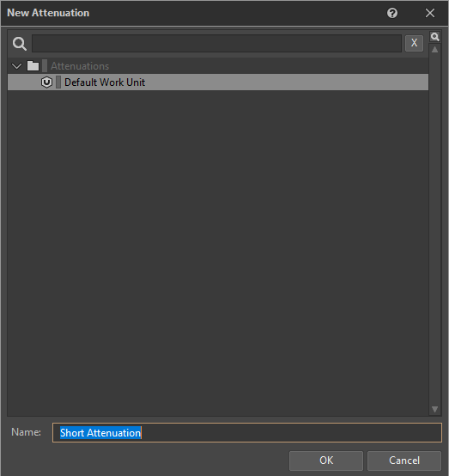Open help for New Attenuation dialog
Image resolution: width=449 pixels, height=476 pixels.
(392, 13)
